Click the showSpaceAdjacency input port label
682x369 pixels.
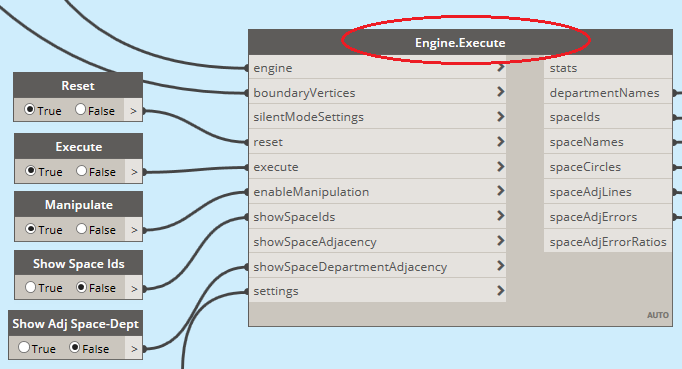click(x=315, y=242)
